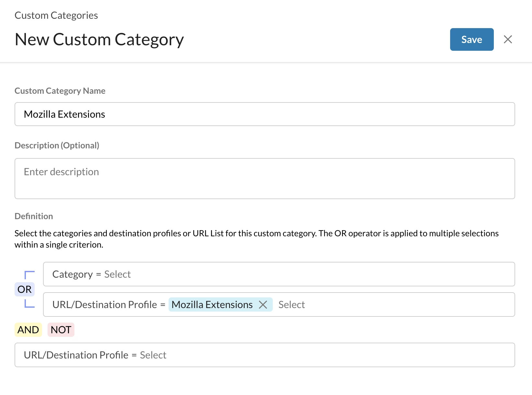532x395 pixels.
Task: Click Select placeholder beside Mozilla Extensions chip
Action: click(291, 304)
